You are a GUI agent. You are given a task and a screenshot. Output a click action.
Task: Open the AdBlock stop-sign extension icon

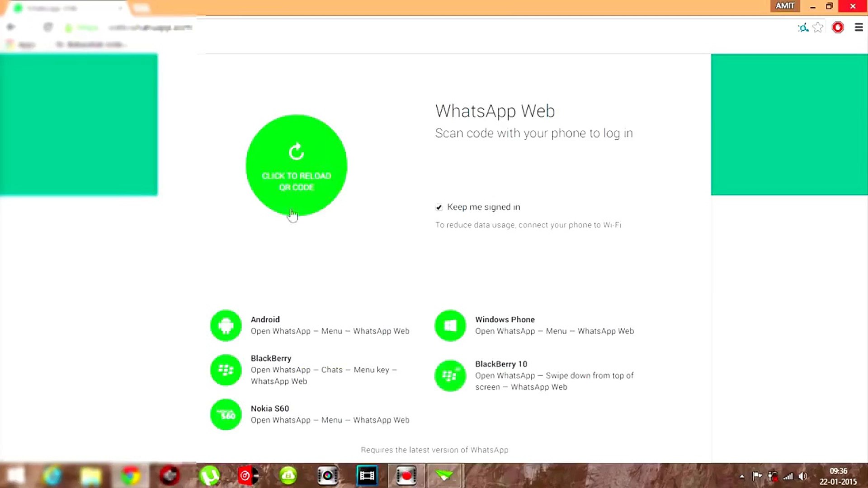pos(838,28)
